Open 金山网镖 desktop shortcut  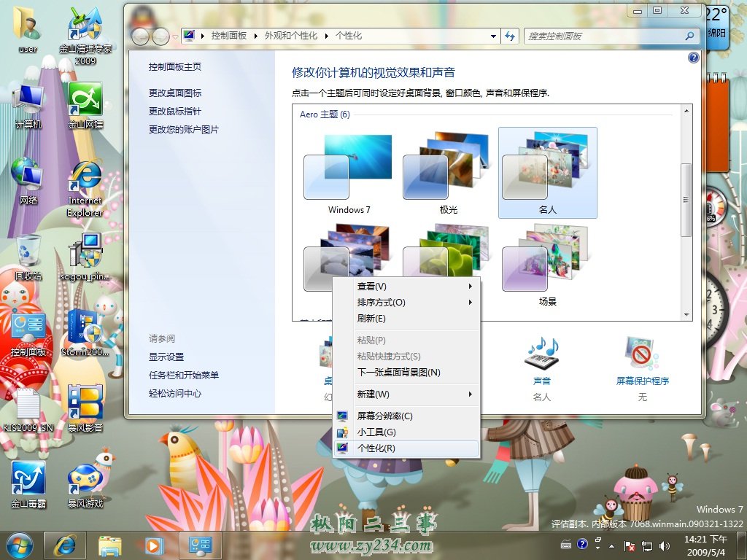[x=85, y=106]
